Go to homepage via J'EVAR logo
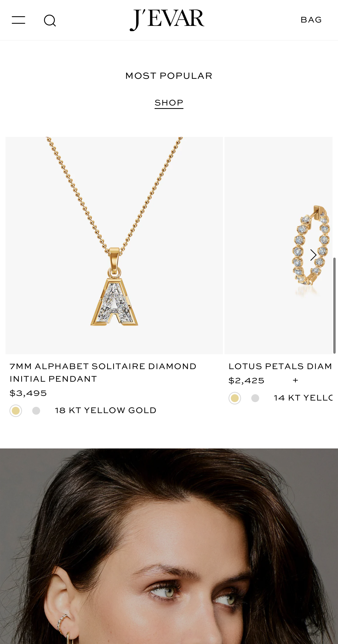This screenshot has height=644, width=338. 167,19
